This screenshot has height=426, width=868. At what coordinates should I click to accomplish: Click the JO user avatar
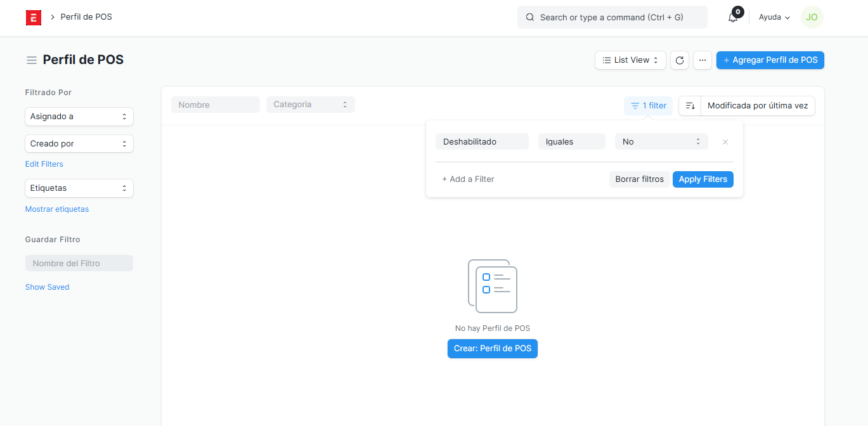click(812, 18)
